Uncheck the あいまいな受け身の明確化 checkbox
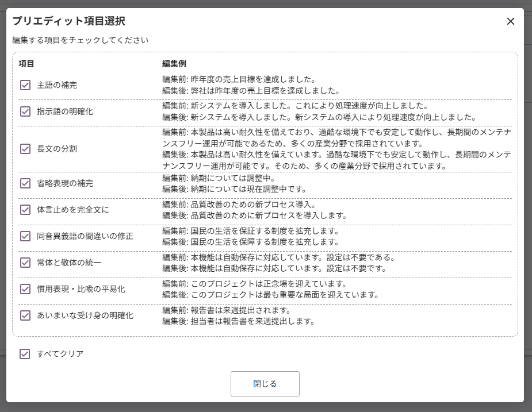Screen dimensions: 532x412 coord(25,315)
